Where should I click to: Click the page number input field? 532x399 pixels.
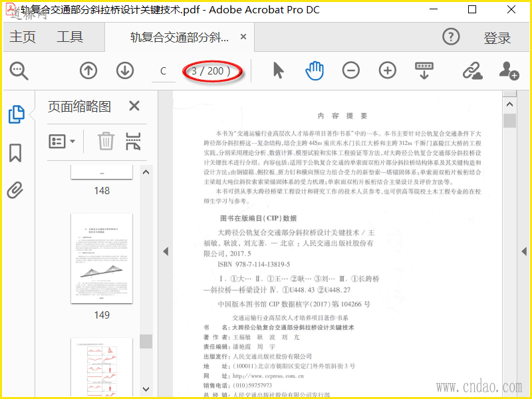pos(163,71)
